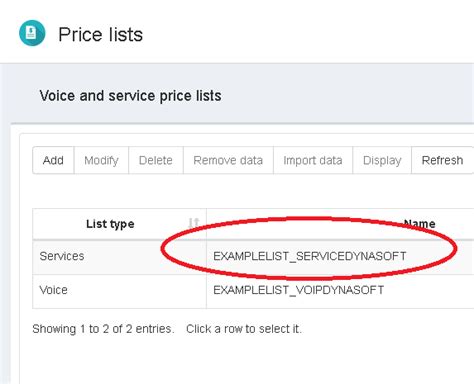Click the Voice and service price lists heading

point(130,96)
